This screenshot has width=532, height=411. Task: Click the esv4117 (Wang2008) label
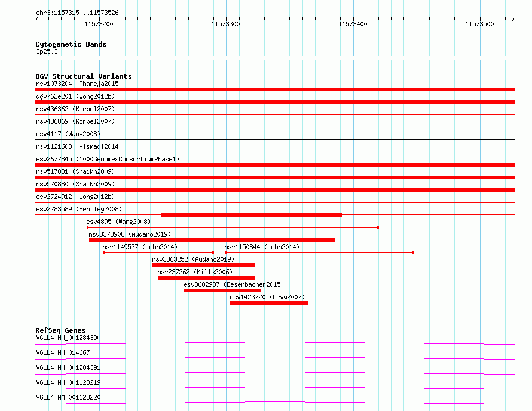click(x=68, y=134)
